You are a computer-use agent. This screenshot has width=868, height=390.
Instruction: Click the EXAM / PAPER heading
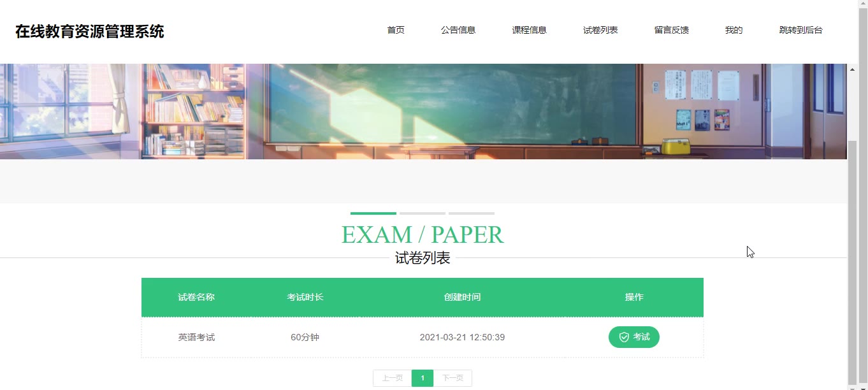pos(423,235)
